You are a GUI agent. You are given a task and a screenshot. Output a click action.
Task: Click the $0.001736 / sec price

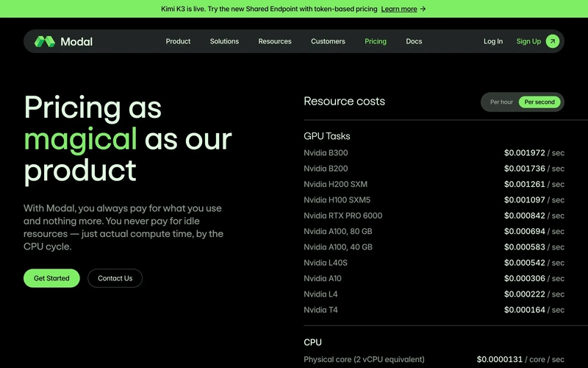pyautogui.click(x=534, y=169)
